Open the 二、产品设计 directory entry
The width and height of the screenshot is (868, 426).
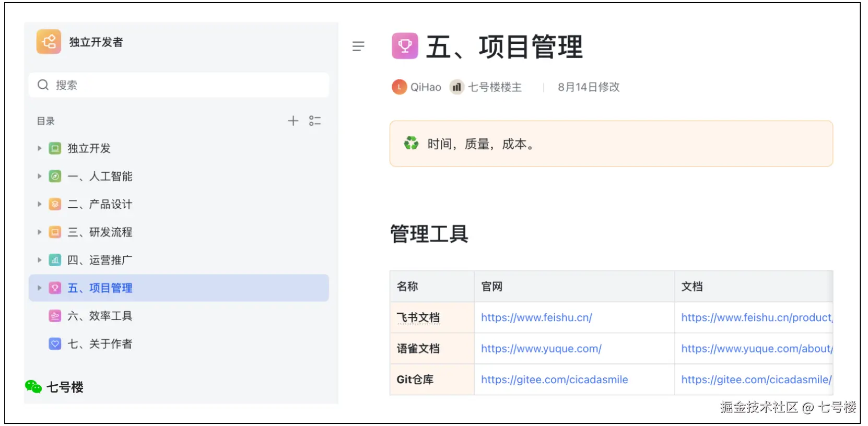[x=179, y=205]
